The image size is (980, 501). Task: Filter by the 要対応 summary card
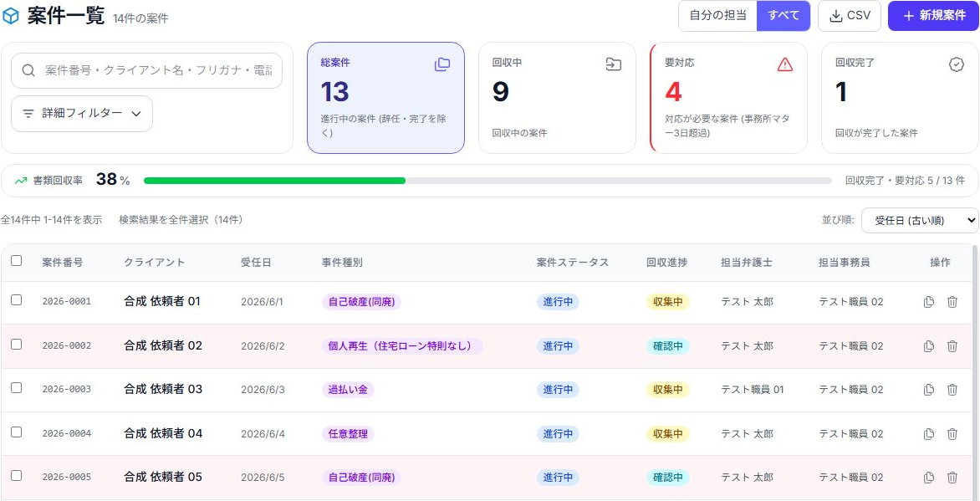coord(729,98)
